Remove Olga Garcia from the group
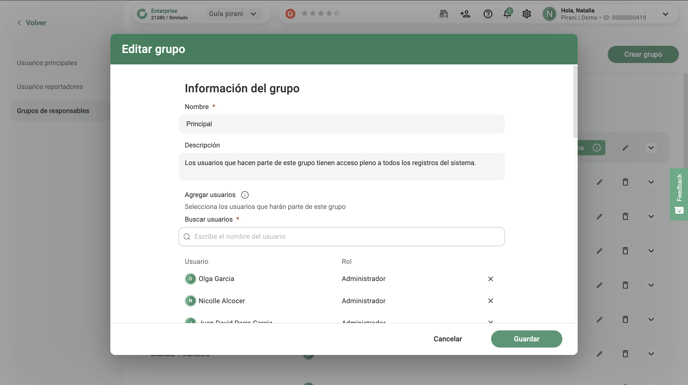Viewport: 688px width, 385px height. point(491,279)
